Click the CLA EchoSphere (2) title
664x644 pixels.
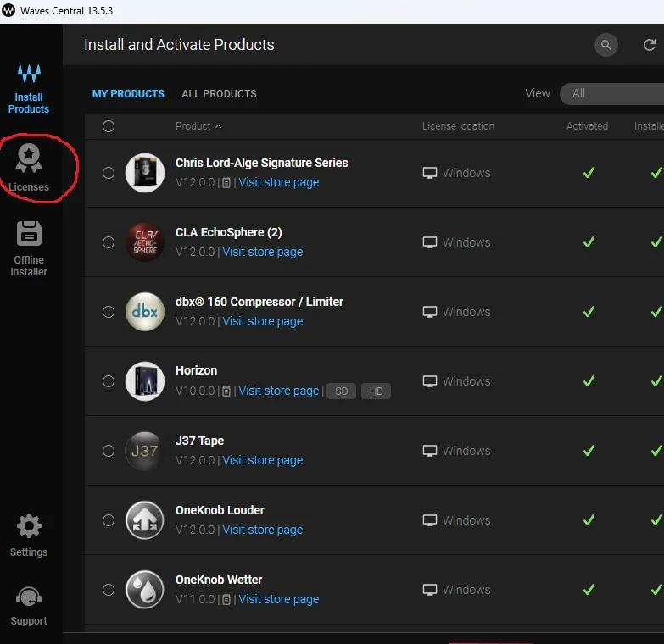[229, 232]
